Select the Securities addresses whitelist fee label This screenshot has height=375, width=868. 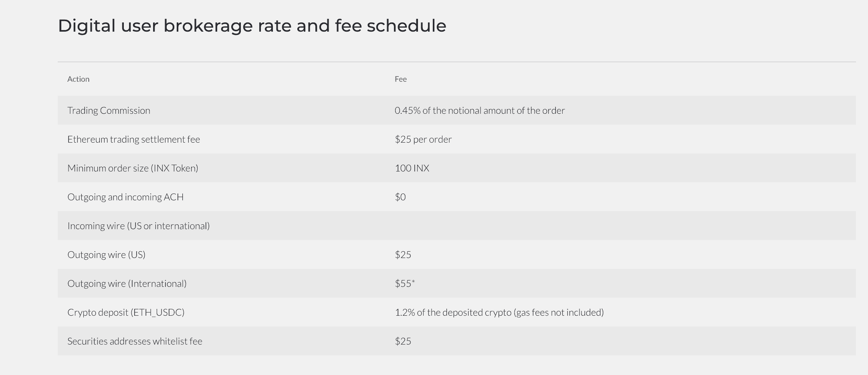pyautogui.click(x=135, y=341)
